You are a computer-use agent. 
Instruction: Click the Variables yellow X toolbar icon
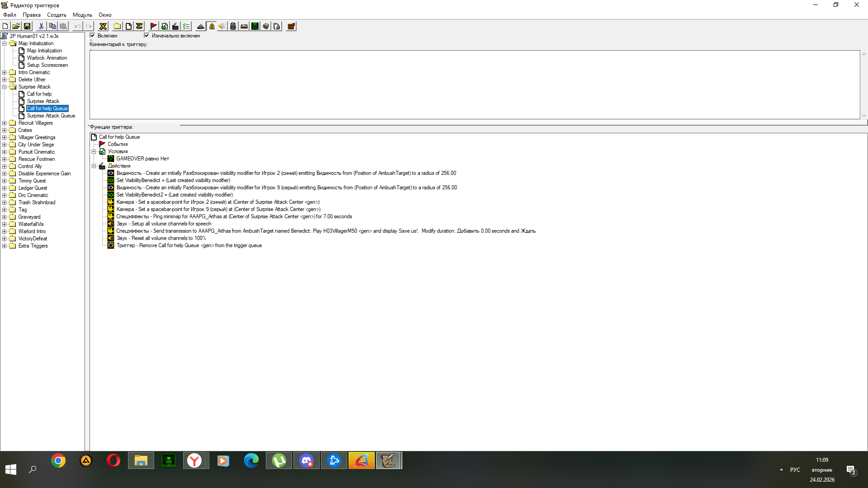pyautogui.click(x=103, y=26)
